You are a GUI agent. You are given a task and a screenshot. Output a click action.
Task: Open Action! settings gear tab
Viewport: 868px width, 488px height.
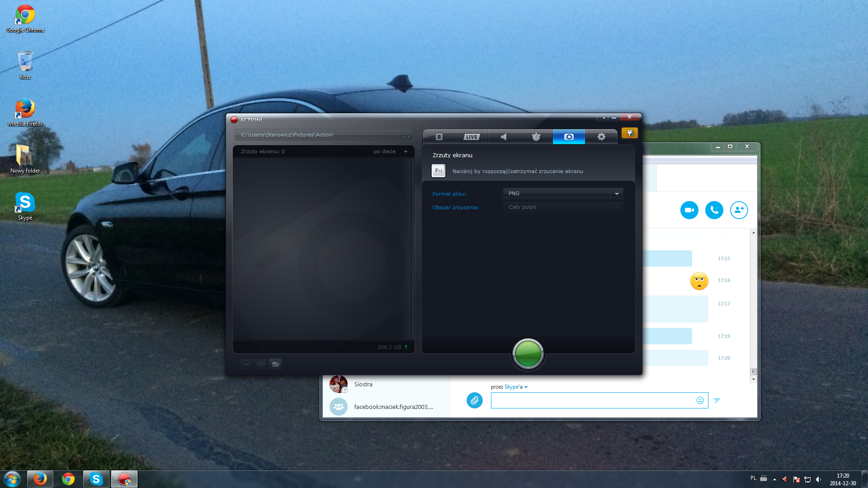pyautogui.click(x=601, y=137)
